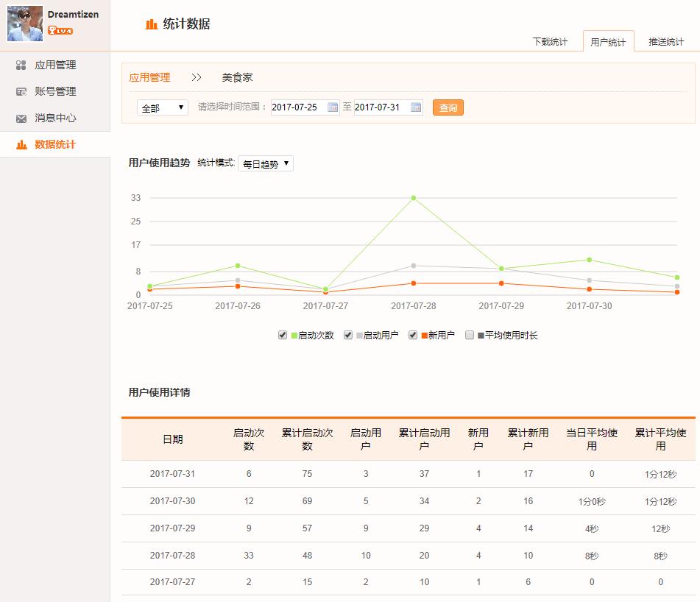Switch to the 推送统计 tab
The height and width of the screenshot is (602, 700).
coord(665,42)
